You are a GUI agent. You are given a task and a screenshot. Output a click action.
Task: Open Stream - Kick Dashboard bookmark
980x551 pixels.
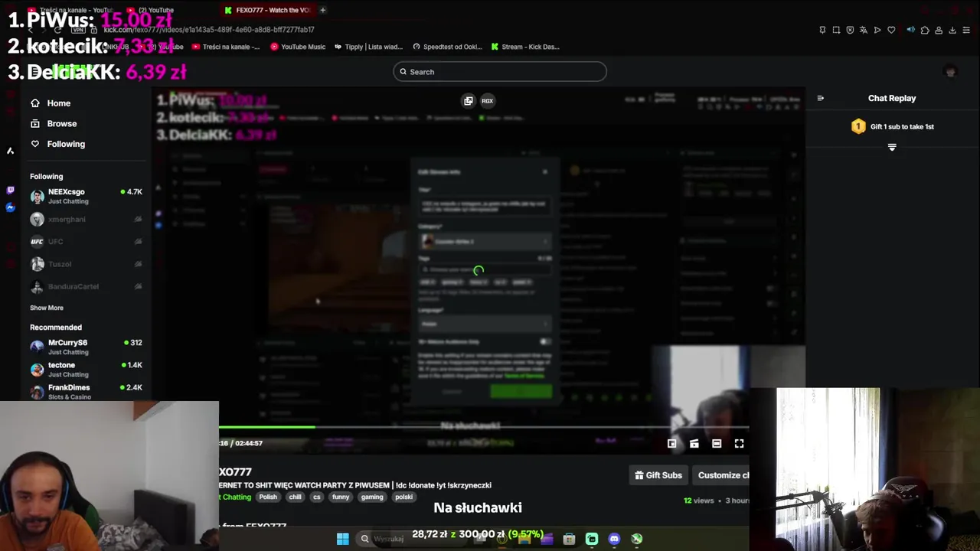pos(525,47)
